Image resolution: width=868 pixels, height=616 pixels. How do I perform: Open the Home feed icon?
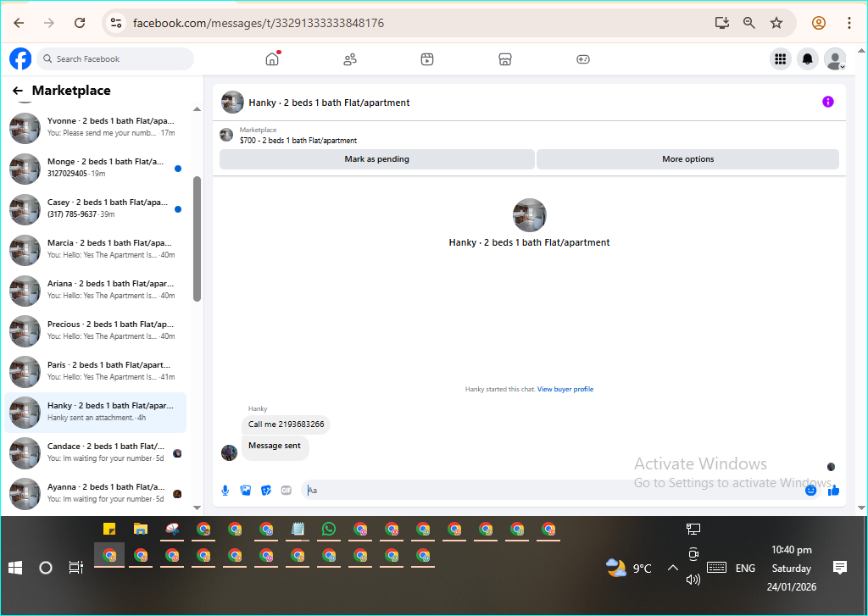pos(272,58)
